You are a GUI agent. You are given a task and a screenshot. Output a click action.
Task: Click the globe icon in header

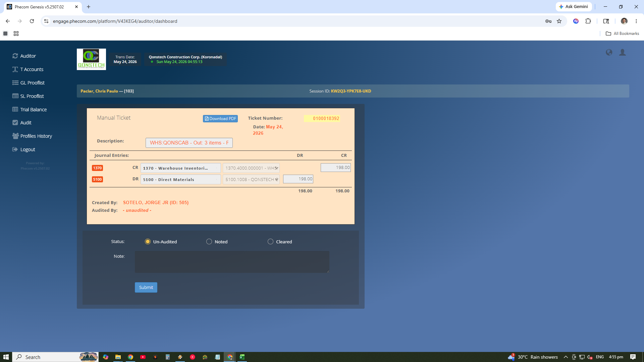pyautogui.click(x=609, y=52)
